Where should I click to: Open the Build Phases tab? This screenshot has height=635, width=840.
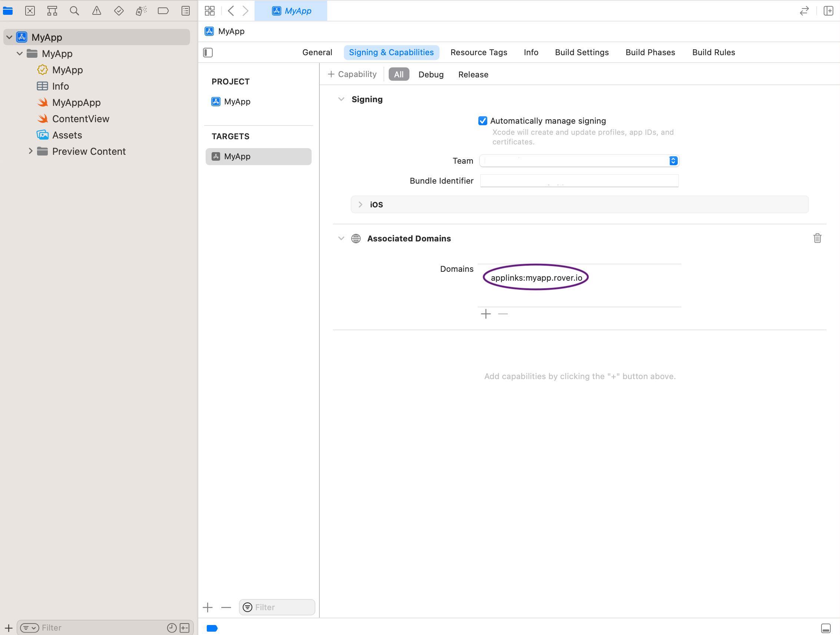click(x=650, y=52)
